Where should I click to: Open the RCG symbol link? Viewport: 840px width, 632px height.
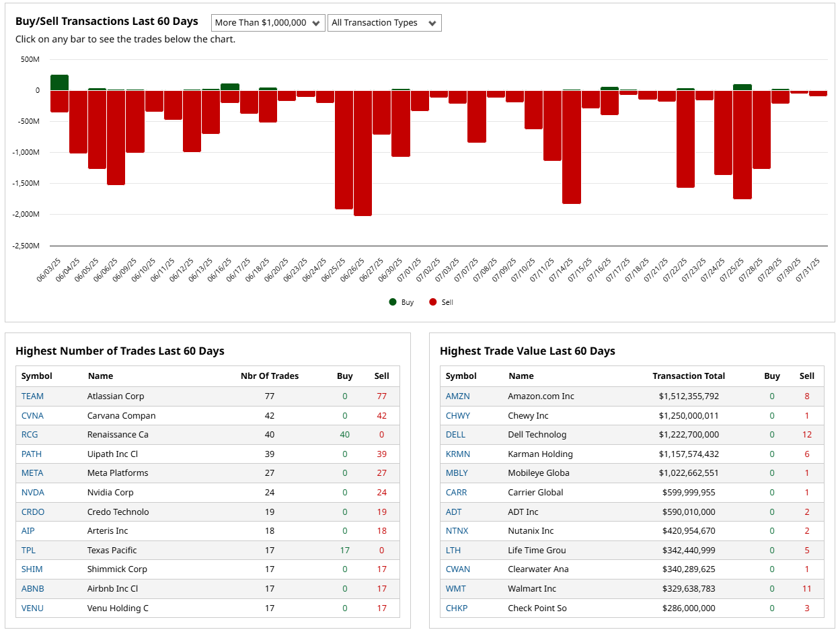[x=30, y=435]
